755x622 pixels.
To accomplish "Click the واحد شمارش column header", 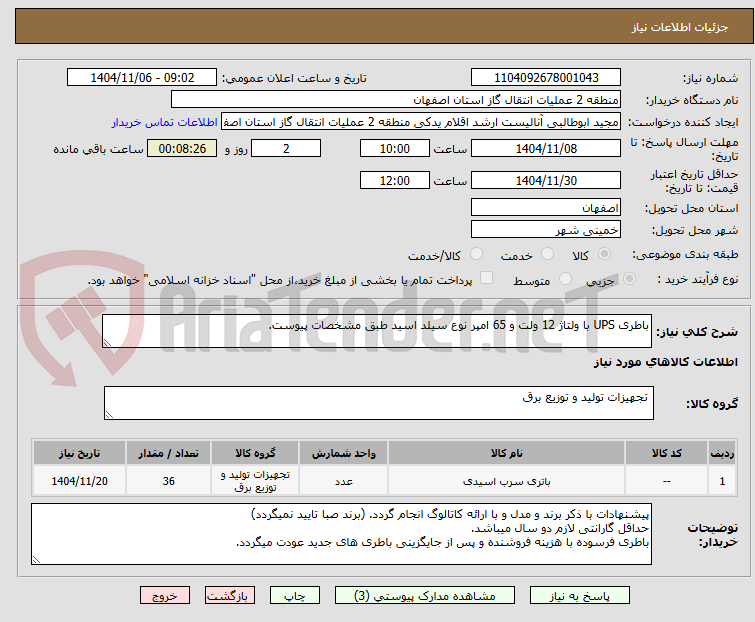I will coord(343,453).
